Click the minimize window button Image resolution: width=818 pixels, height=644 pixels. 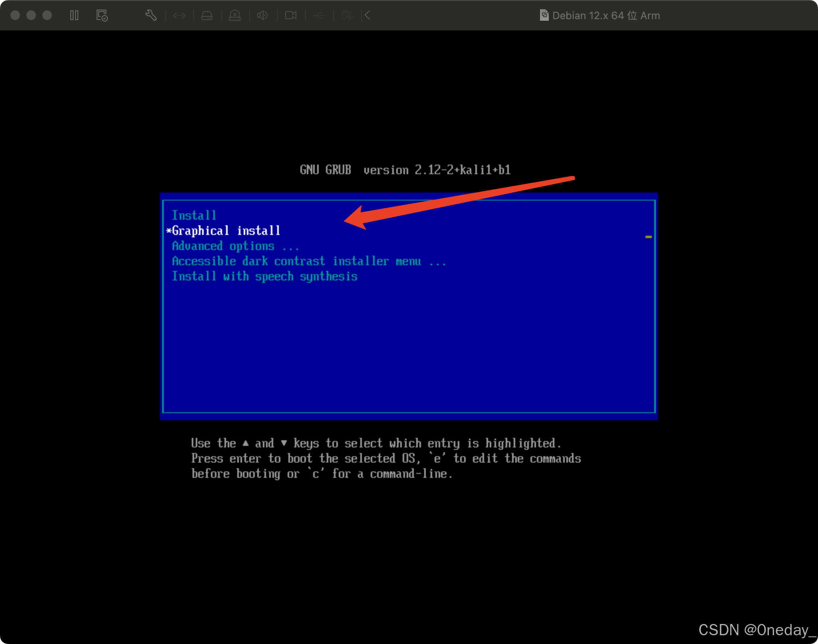click(x=31, y=15)
